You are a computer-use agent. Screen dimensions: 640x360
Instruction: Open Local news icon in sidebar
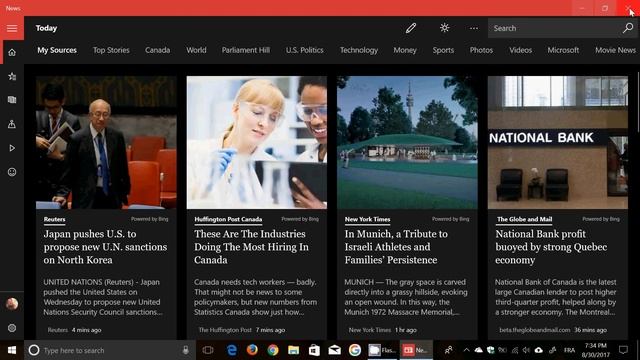pos(12,124)
